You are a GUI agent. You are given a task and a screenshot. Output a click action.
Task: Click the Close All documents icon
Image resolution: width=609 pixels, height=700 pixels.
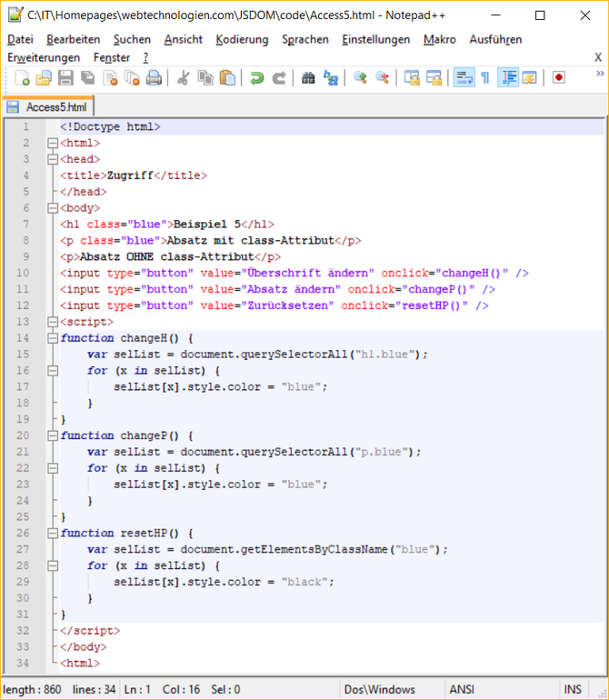(x=132, y=78)
